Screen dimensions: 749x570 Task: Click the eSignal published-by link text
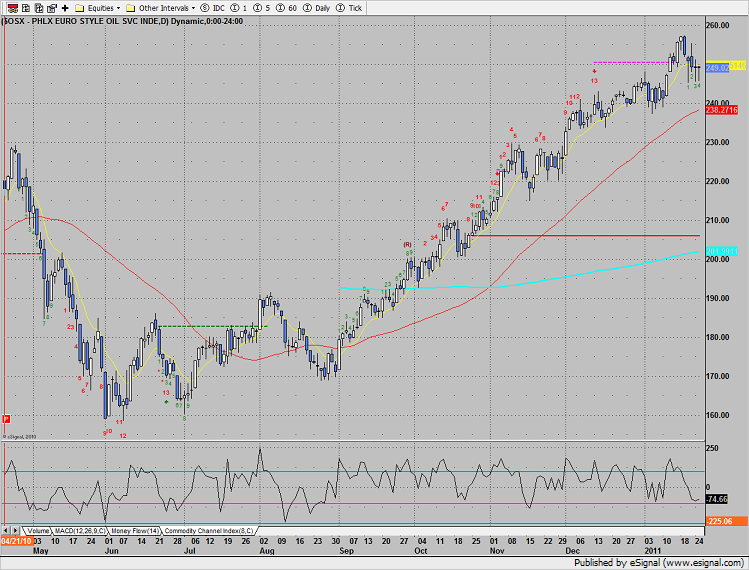[659, 563]
